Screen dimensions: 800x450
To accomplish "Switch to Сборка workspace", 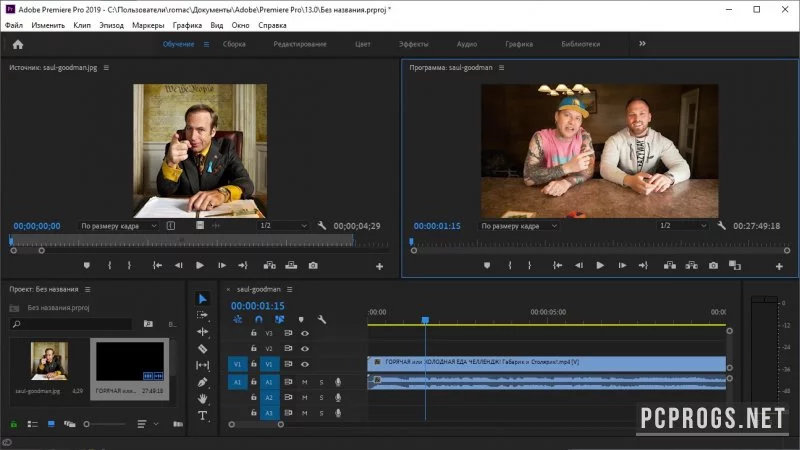I will pyautogui.click(x=234, y=44).
